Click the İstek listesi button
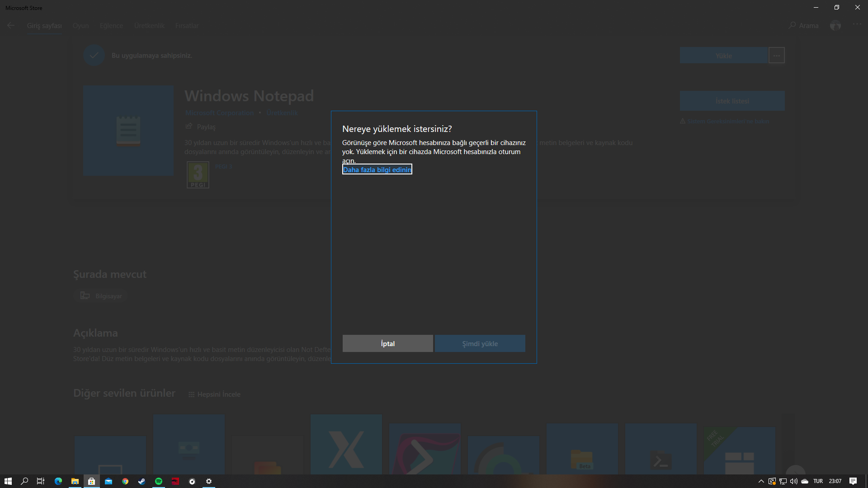Viewport: 868px width, 488px height. coord(732,101)
